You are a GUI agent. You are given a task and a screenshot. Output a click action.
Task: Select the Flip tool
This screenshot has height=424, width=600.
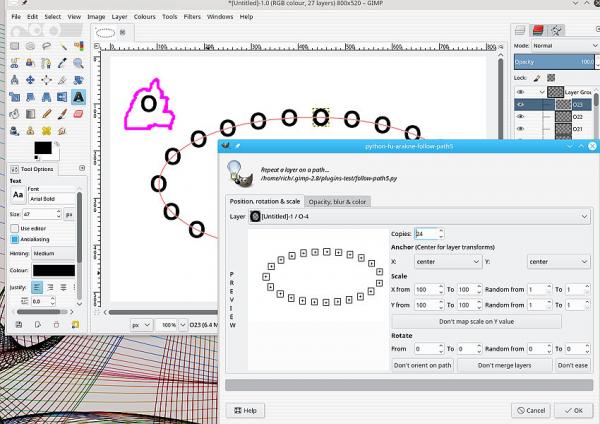[62, 97]
